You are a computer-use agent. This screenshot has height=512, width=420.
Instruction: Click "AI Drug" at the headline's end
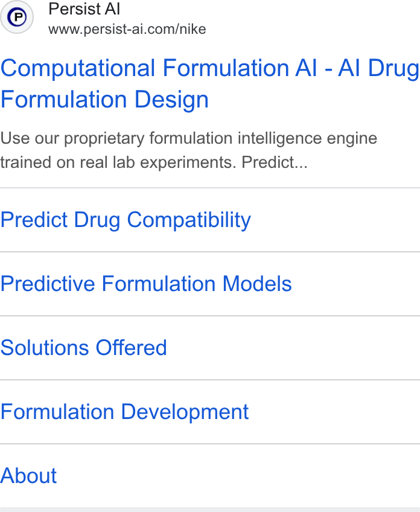(x=378, y=68)
